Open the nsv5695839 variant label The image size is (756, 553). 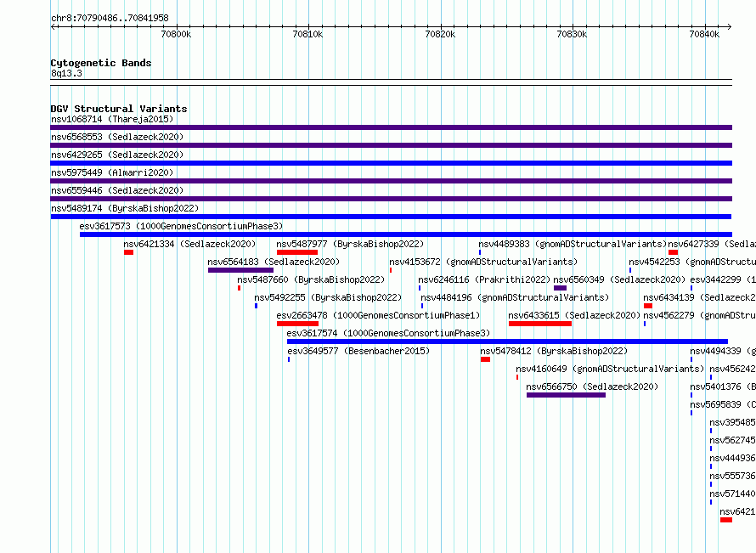click(723, 404)
